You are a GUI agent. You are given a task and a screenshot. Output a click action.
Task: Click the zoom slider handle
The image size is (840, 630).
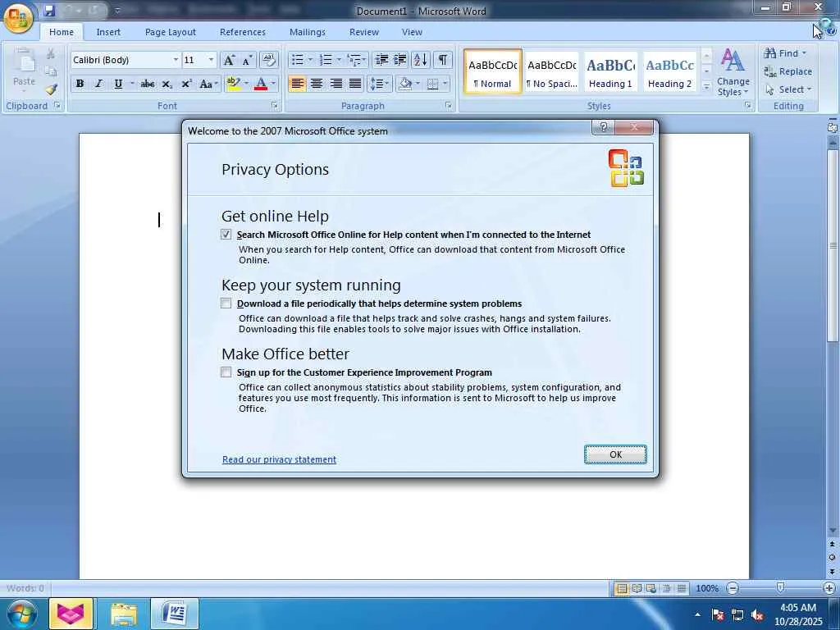(781, 588)
